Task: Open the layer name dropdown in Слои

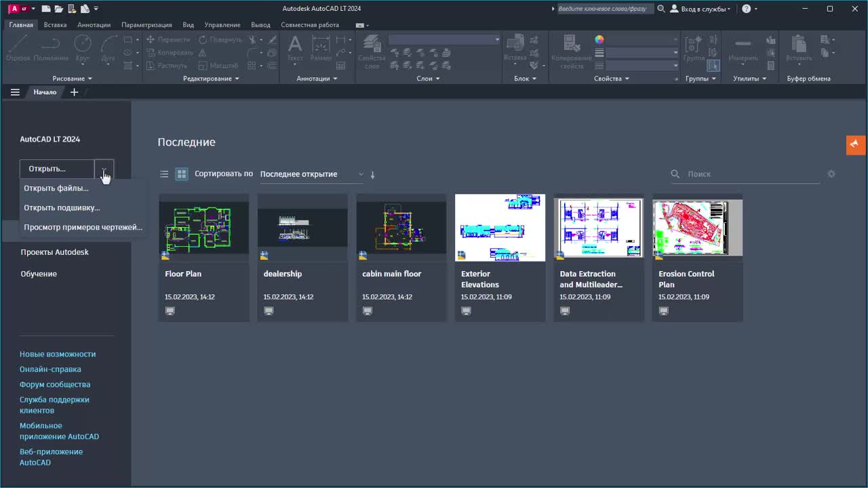Action: [x=444, y=40]
